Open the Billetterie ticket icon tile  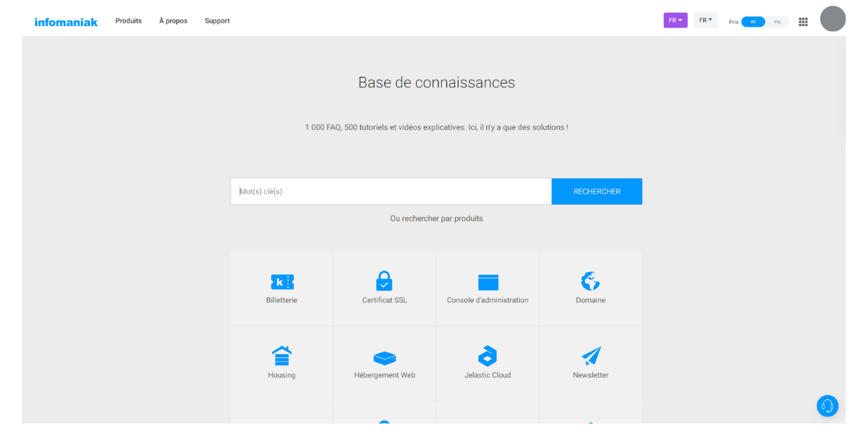click(281, 289)
